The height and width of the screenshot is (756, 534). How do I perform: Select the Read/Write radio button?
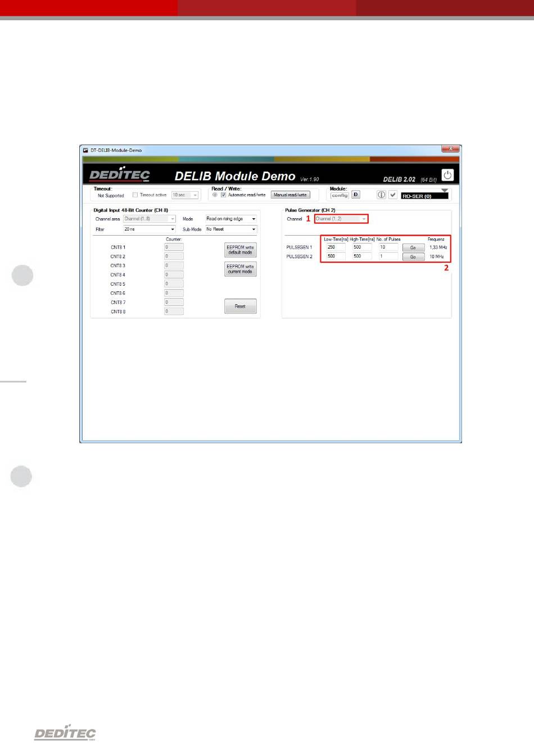[x=215, y=195]
